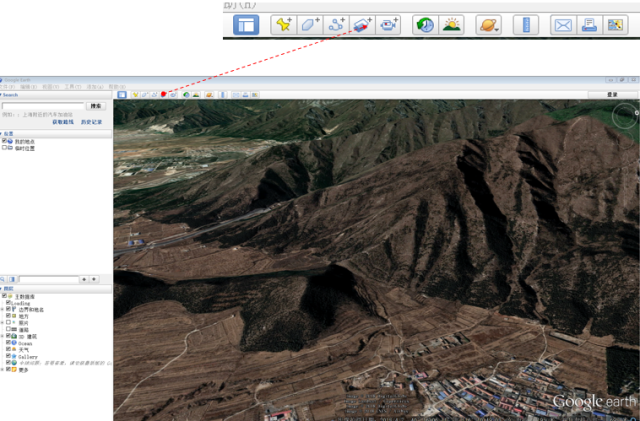640x421 pixels.
Task: Toggle the 主数据库 layer checkbox
Action: click(x=4, y=296)
